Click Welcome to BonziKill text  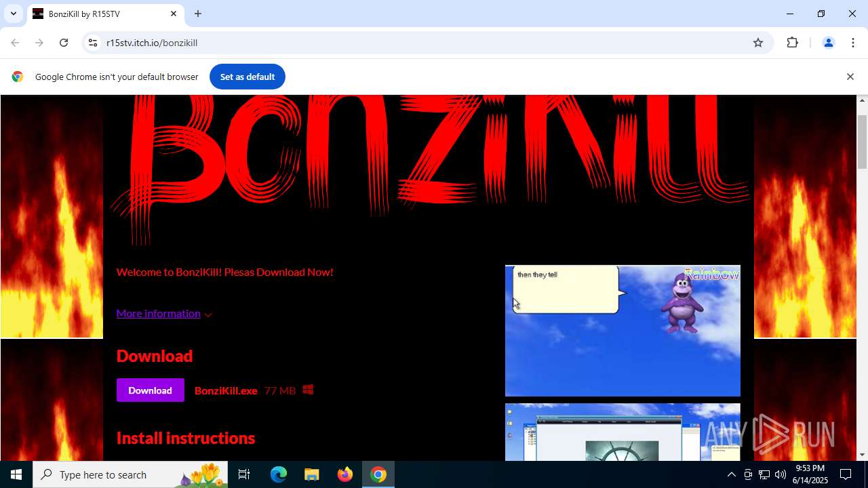(x=224, y=272)
